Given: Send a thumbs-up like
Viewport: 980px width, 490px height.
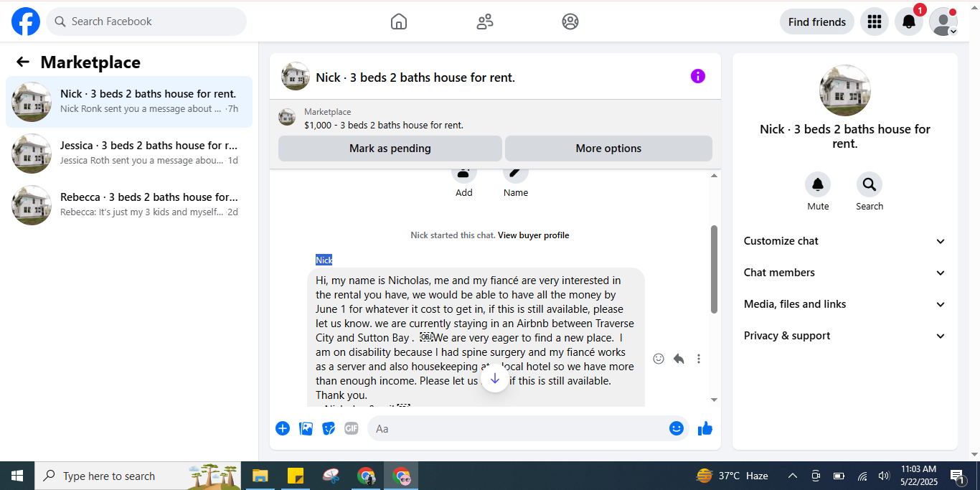Looking at the screenshot, I should [x=705, y=428].
